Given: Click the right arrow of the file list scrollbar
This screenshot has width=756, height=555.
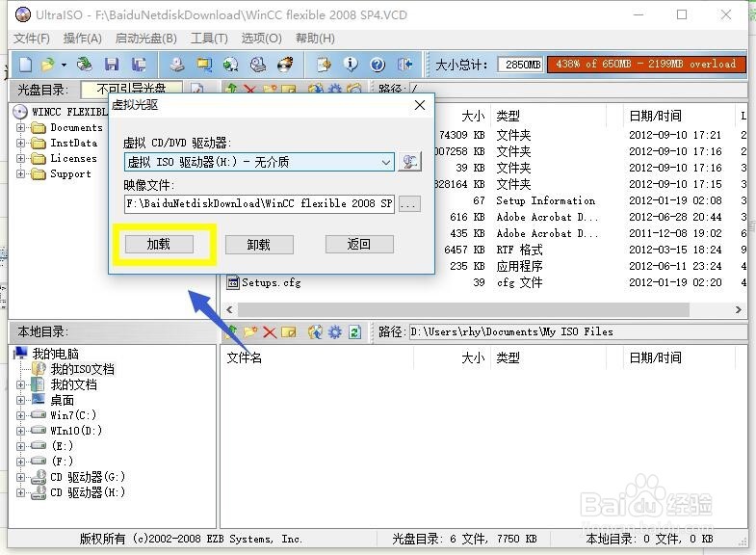Looking at the screenshot, I should click(x=738, y=309).
